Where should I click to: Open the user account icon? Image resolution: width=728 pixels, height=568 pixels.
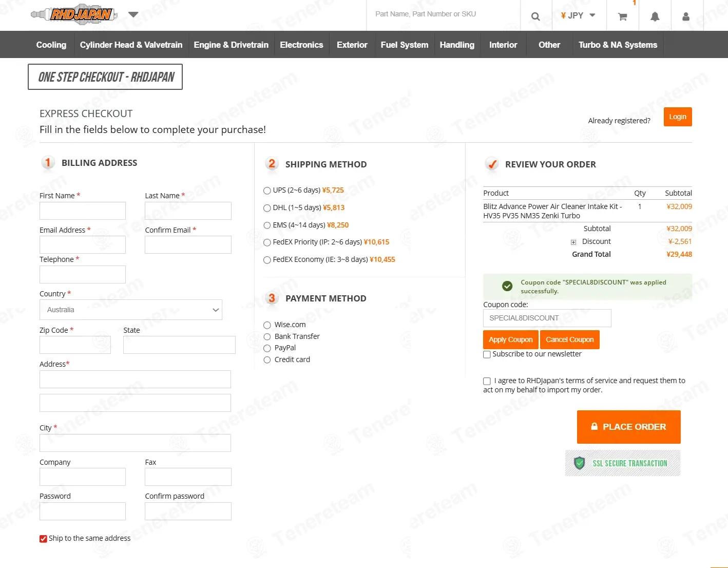point(686,16)
